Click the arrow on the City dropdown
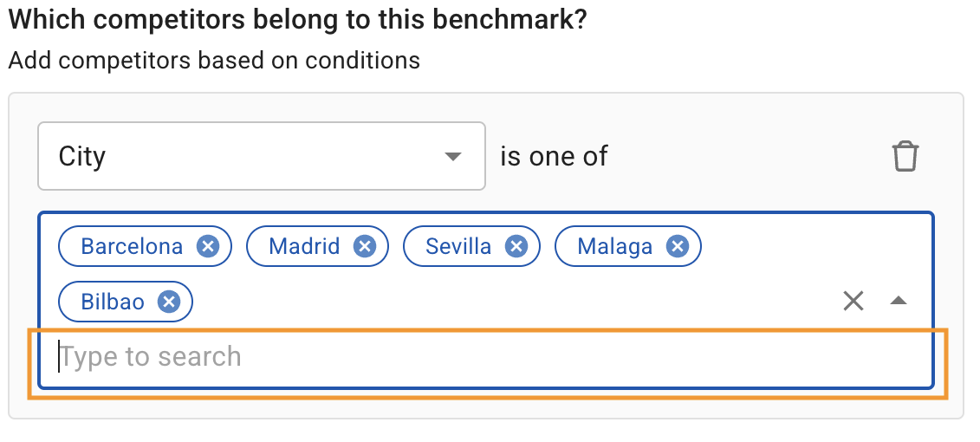The image size is (980, 442). click(452, 157)
